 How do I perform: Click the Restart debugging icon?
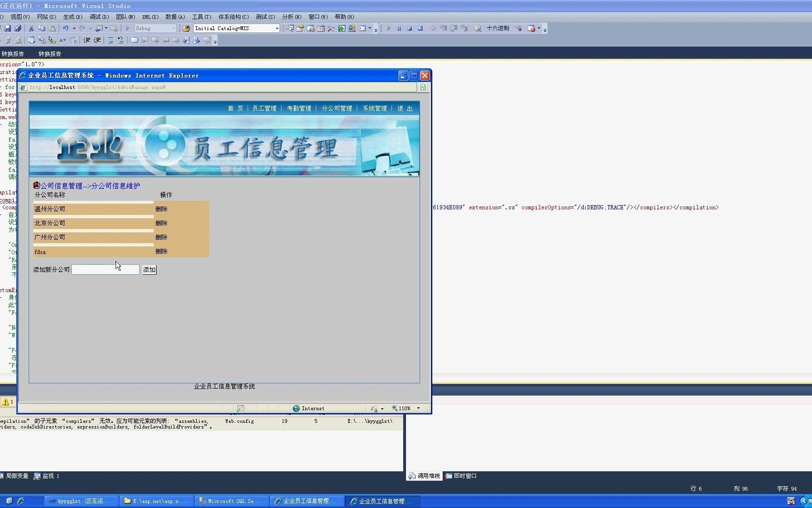click(x=420, y=28)
